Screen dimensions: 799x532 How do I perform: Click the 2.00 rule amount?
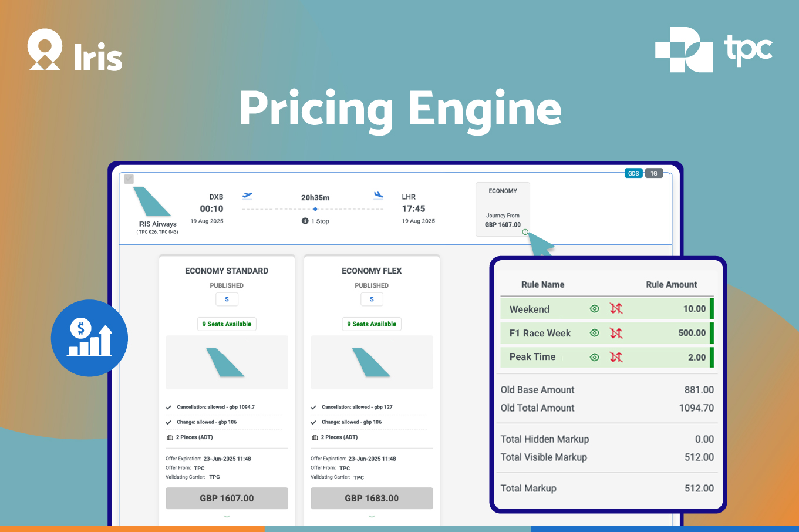click(x=697, y=357)
